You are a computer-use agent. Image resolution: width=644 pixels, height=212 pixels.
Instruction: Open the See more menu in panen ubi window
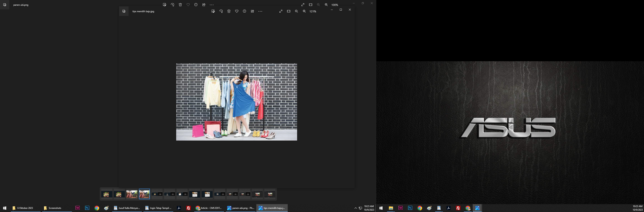point(212,5)
